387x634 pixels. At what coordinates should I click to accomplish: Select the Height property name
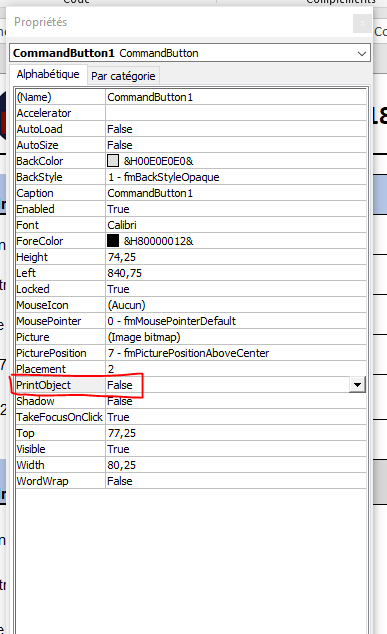click(32, 257)
